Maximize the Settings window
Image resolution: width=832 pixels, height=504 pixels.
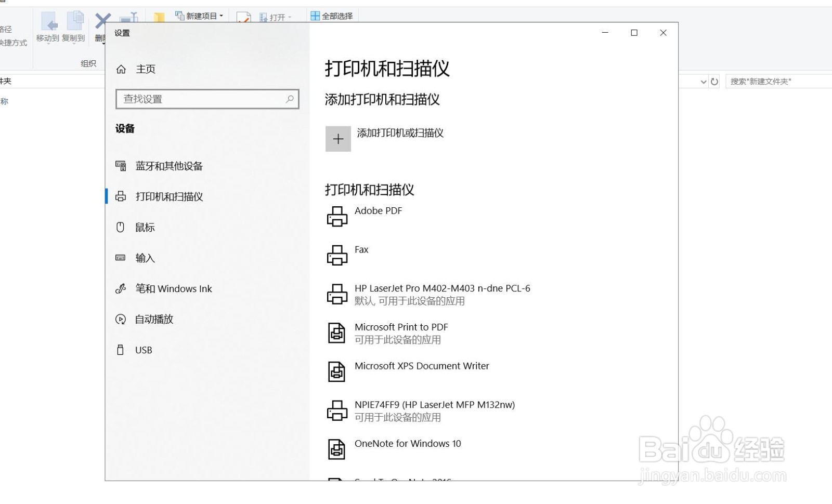[634, 33]
